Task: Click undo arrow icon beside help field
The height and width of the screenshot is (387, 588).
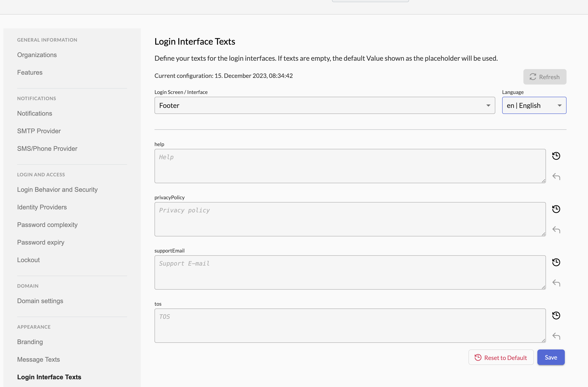Action: [556, 177]
